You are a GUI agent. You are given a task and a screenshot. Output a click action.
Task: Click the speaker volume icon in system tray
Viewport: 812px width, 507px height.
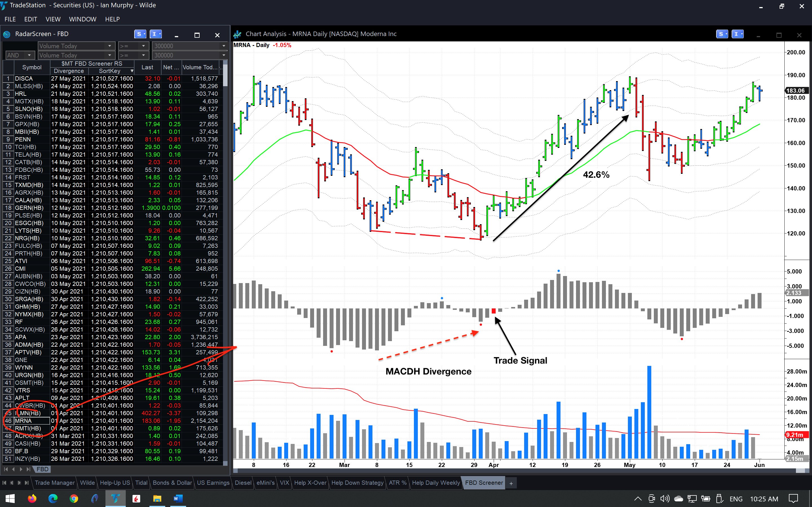click(665, 499)
